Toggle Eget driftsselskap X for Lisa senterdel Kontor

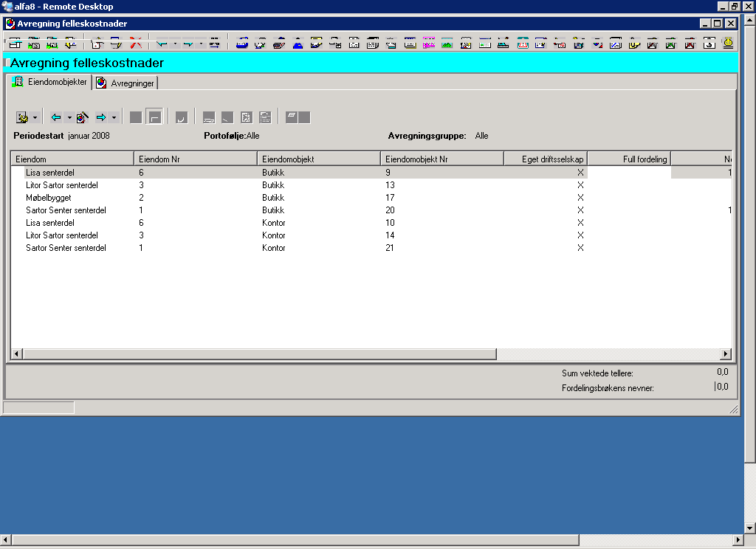point(580,223)
